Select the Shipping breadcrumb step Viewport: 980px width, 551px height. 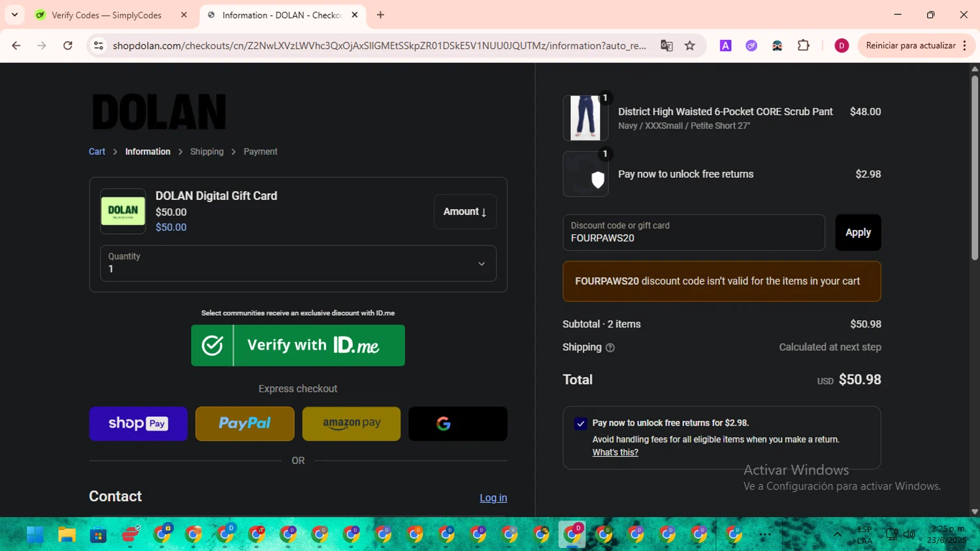tap(206, 152)
